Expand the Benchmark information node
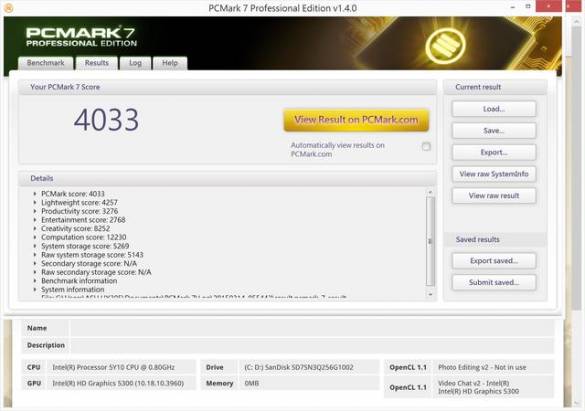The image size is (585, 411). 35,281
